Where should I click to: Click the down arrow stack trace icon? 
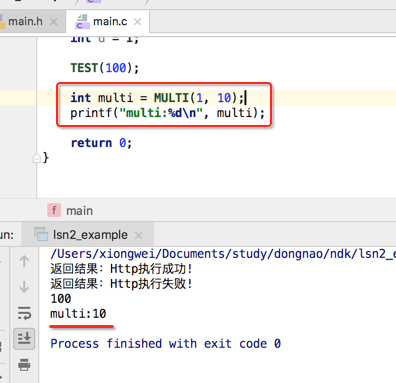click(x=24, y=287)
